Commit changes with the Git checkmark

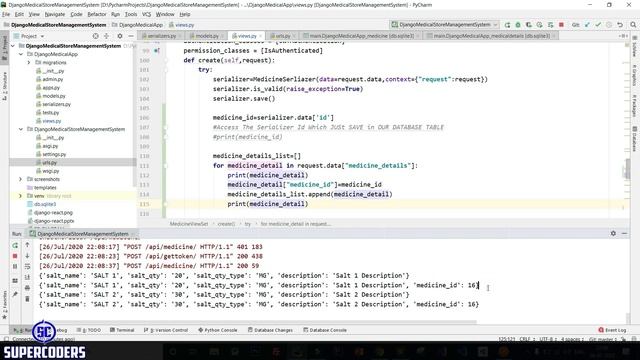598,25
